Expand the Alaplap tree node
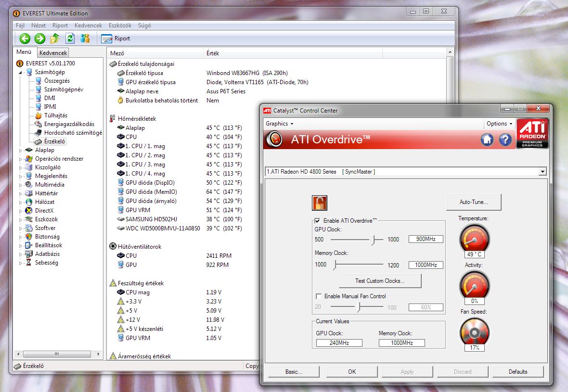This screenshot has height=392, width=568. [x=20, y=150]
